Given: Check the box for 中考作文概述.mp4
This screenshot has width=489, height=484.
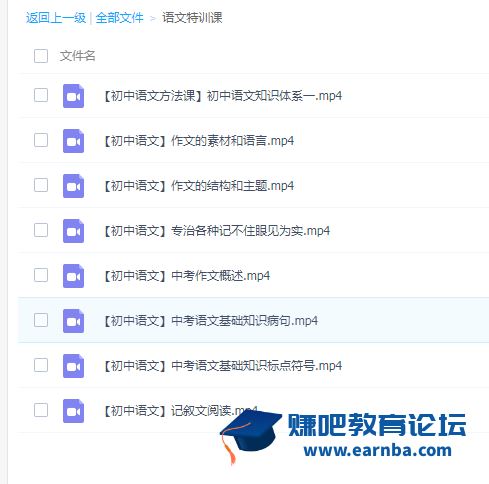Looking at the screenshot, I should coord(41,275).
